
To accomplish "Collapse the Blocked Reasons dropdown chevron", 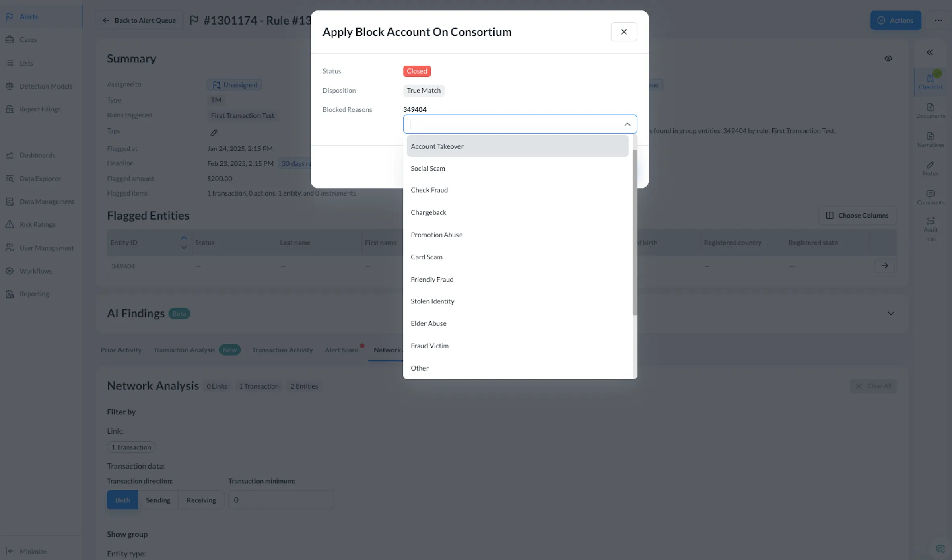I will click(627, 124).
